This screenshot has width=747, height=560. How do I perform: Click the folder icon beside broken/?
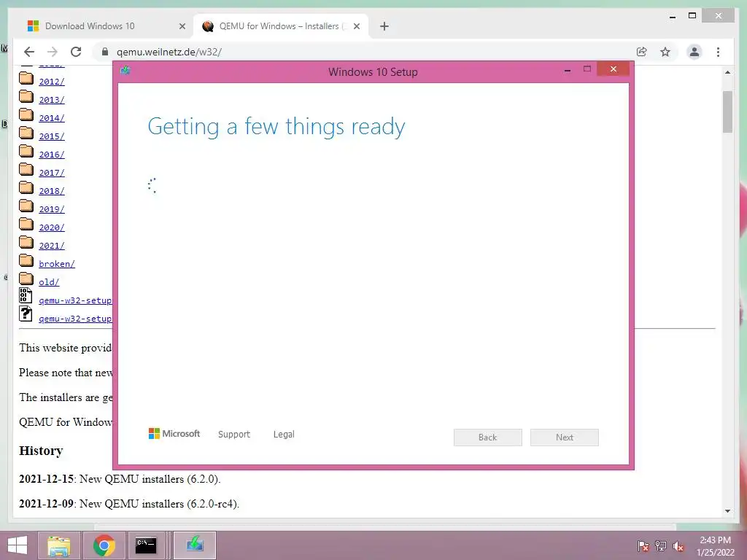(x=26, y=261)
